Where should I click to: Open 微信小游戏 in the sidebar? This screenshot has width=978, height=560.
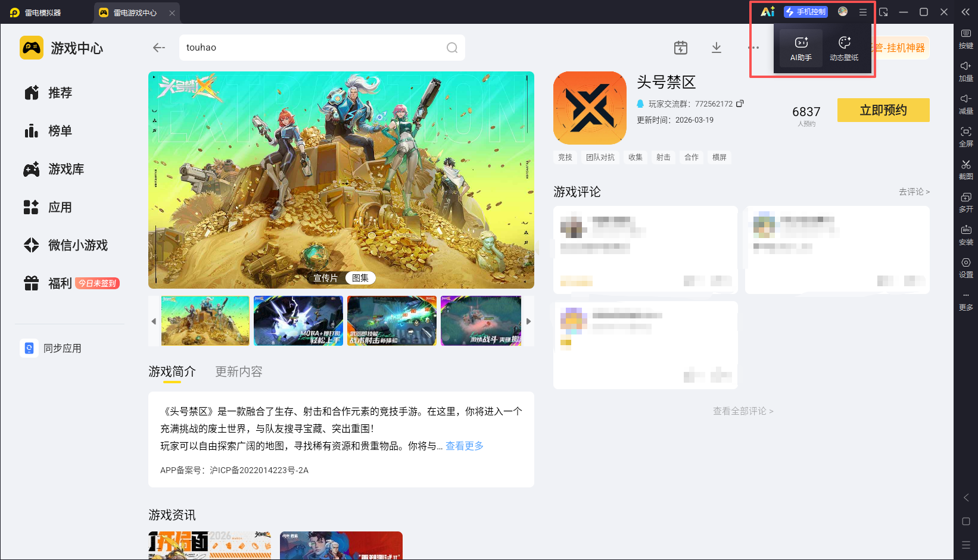tap(66, 245)
